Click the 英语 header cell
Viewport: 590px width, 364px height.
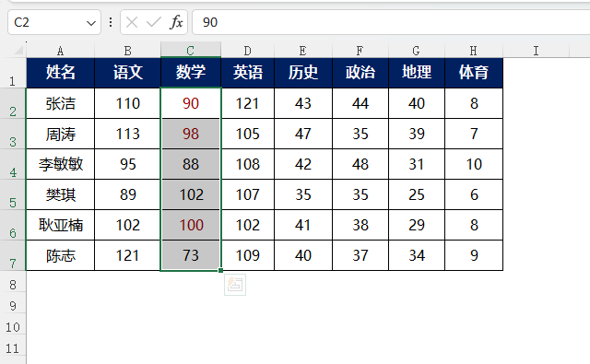pyautogui.click(x=248, y=73)
